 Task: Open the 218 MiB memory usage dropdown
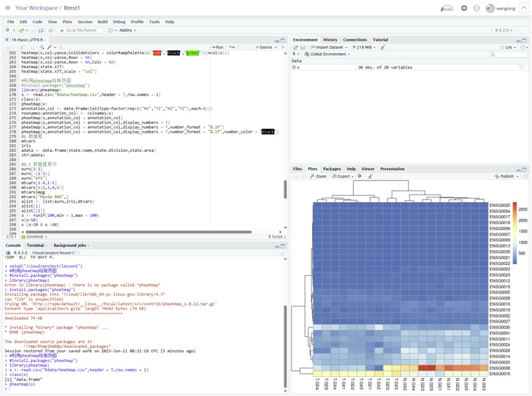click(x=364, y=48)
